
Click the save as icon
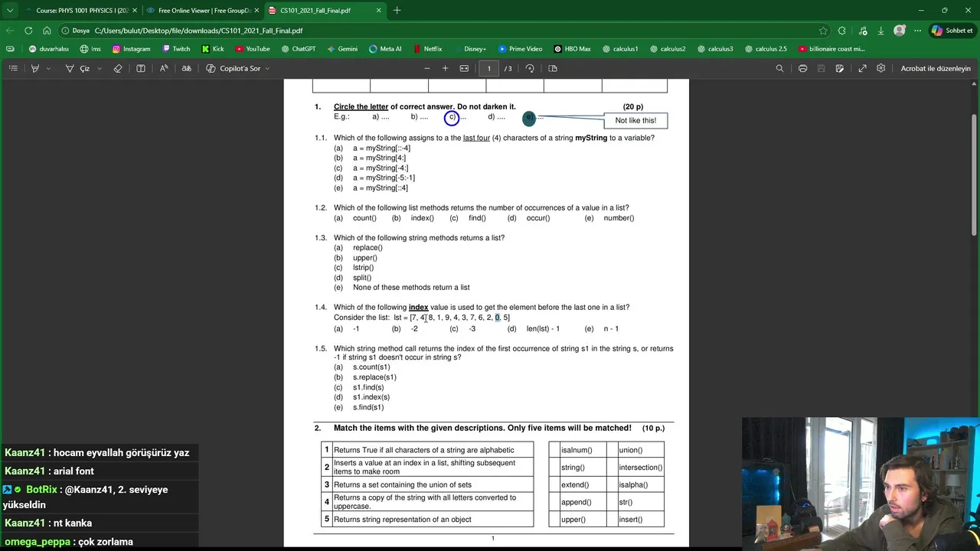[x=840, y=68]
